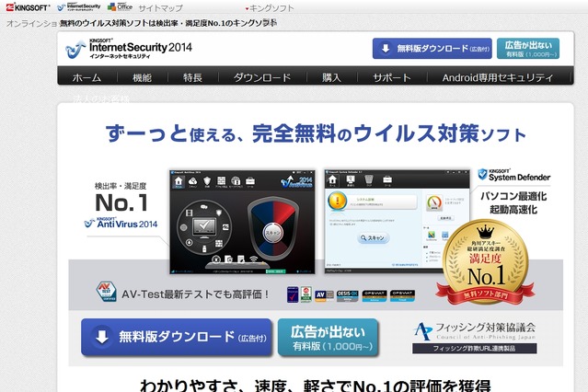Click the わかりやすさ、速度 heading text
The width and height of the screenshot is (588, 392).
coord(315,386)
